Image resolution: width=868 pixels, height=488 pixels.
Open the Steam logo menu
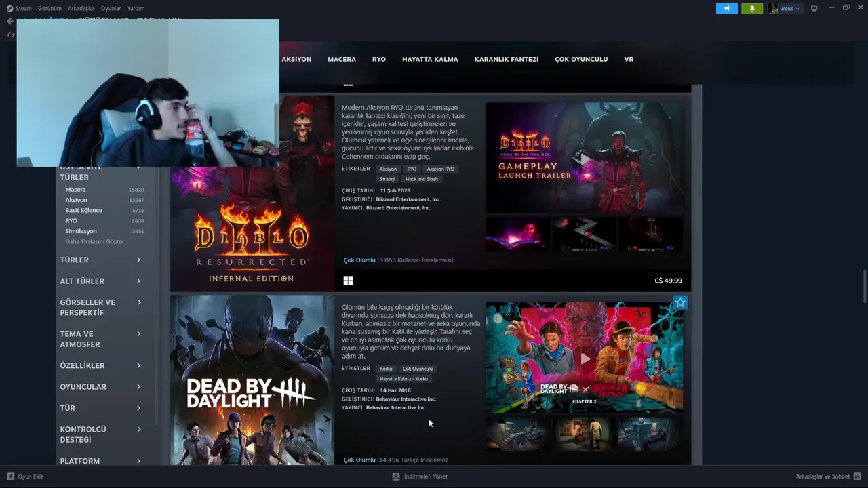tap(19, 8)
